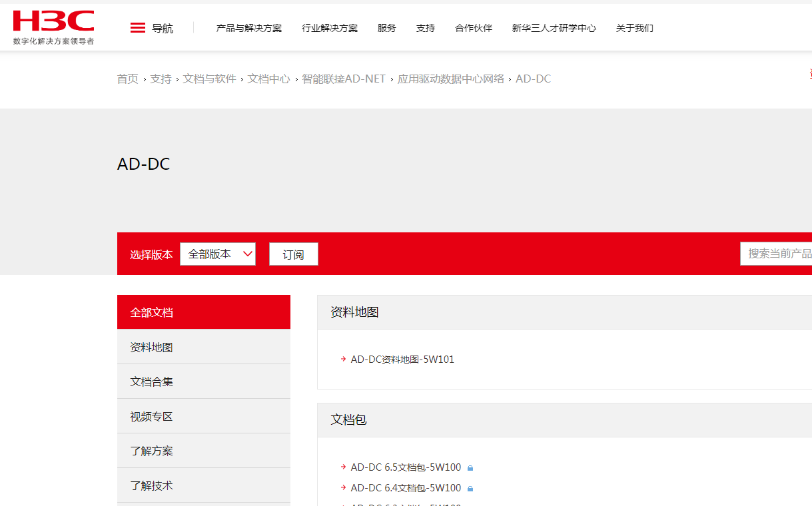Focus the 搜索当前产品 search field
Screen dimensions: 812x506
coord(776,254)
